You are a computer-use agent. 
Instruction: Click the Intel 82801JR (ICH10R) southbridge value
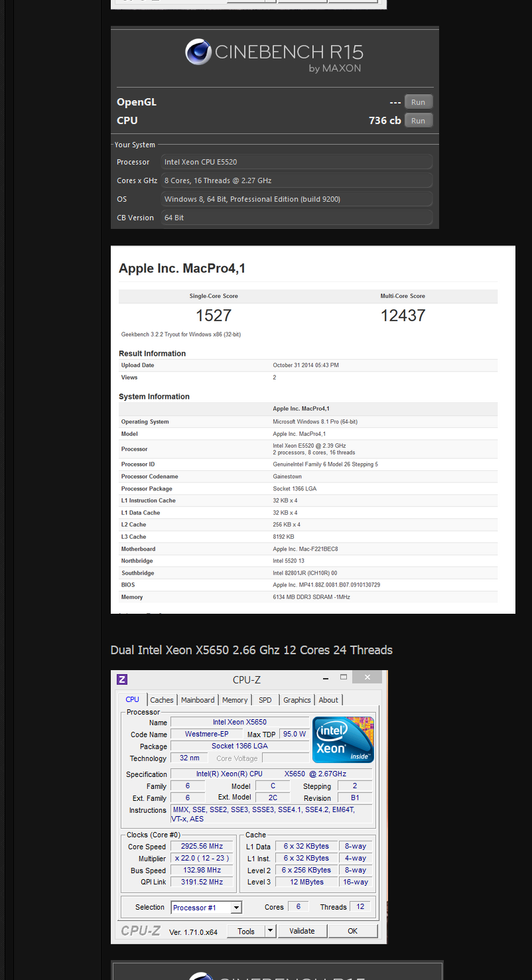pos(305,573)
